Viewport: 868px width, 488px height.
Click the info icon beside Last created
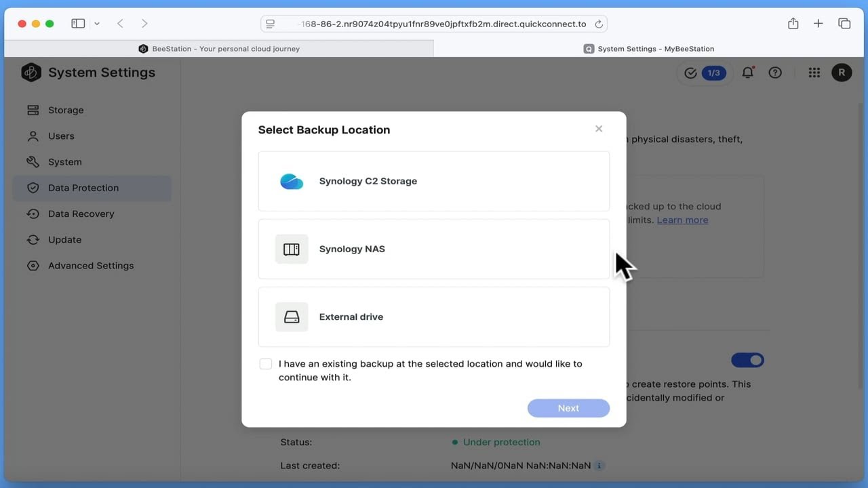click(599, 466)
